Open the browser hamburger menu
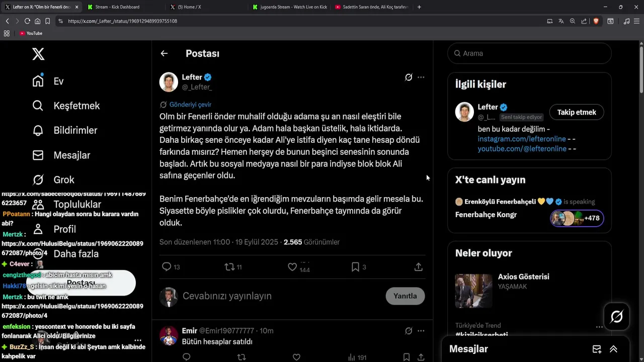The height and width of the screenshot is (362, 644). pos(637,21)
